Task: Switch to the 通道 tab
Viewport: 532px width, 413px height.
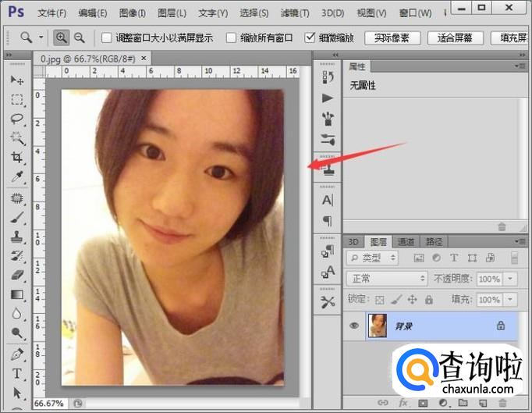Action: click(406, 242)
